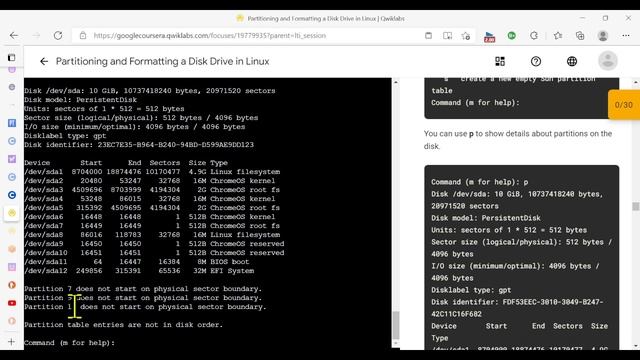Screen dimensions: 640x360
Task: Click the lab title Partitioning and Formatting
Action: 162,61
